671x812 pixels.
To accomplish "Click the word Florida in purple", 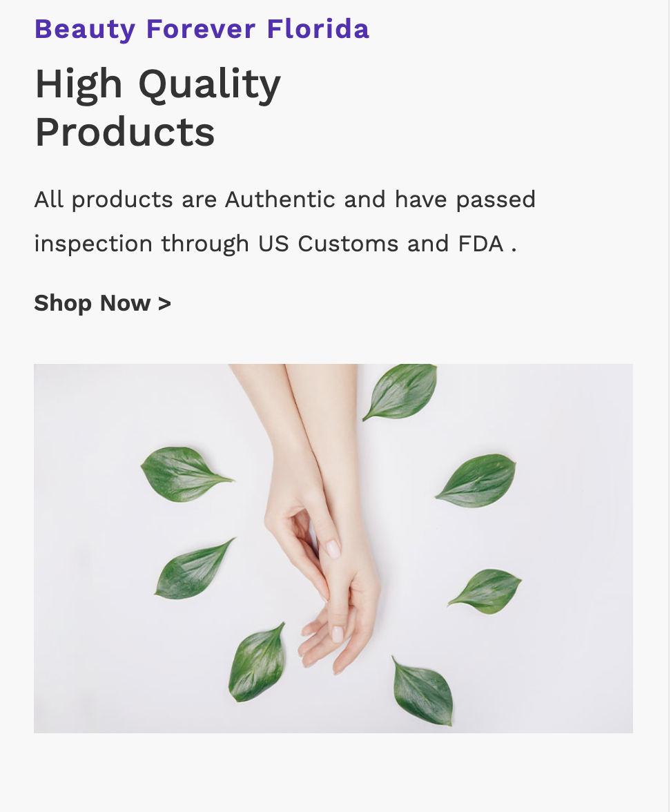I will [x=318, y=28].
